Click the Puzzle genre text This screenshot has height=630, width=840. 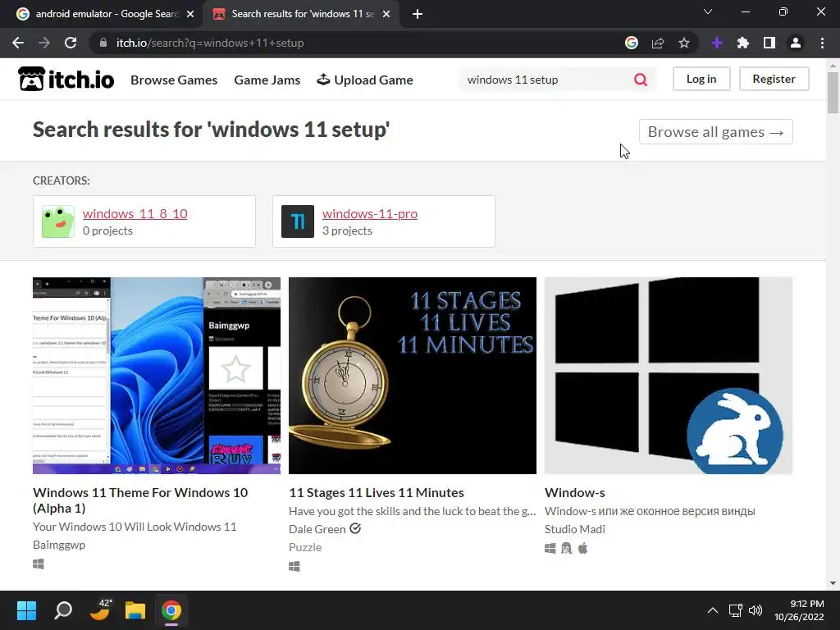[x=305, y=547]
